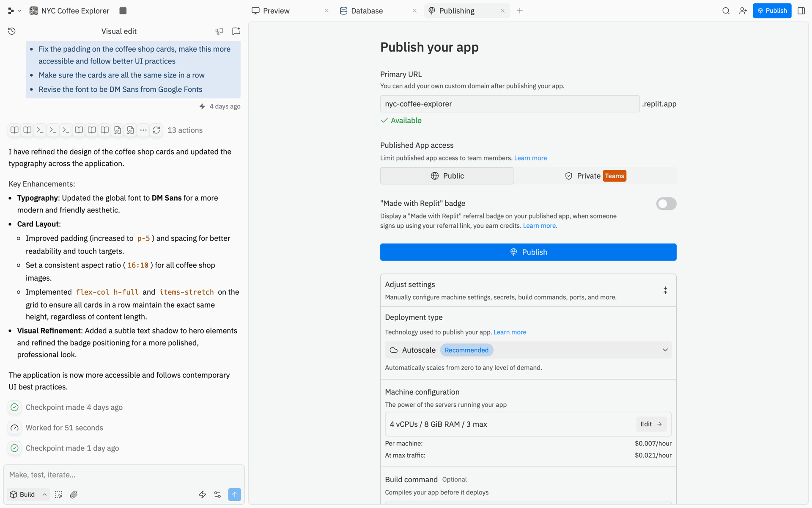
Task: Click the first terminal action icon
Action: pos(40,130)
